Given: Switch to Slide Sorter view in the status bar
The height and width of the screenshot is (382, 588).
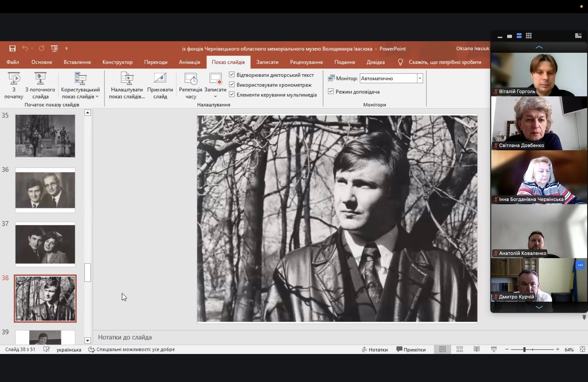Looking at the screenshot, I should click(460, 349).
